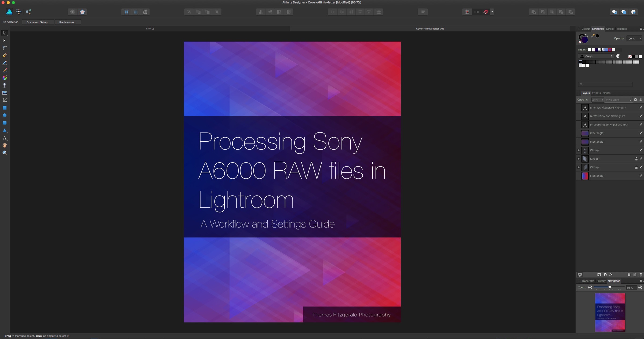Select the Triangle shape tool

(x=5, y=130)
